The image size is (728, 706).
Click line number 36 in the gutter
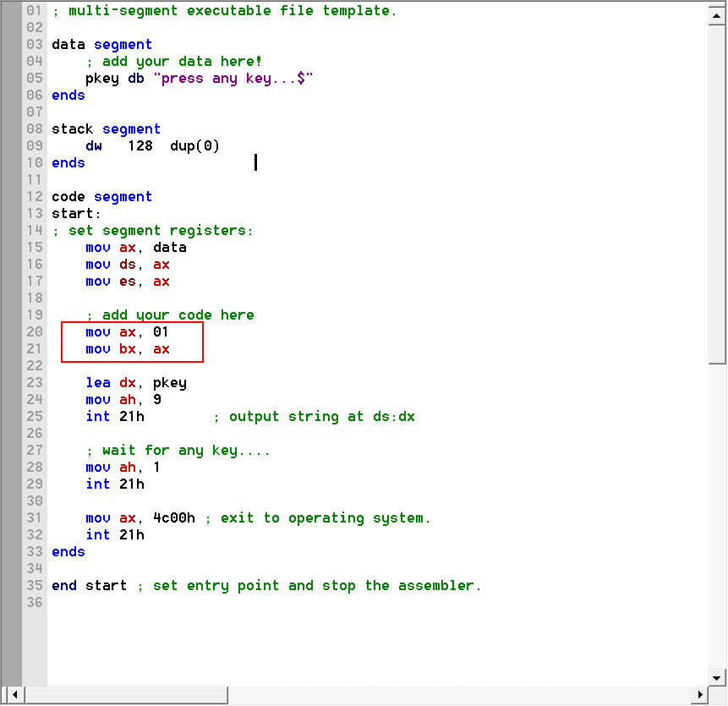pyautogui.click(x=35, y=603)
